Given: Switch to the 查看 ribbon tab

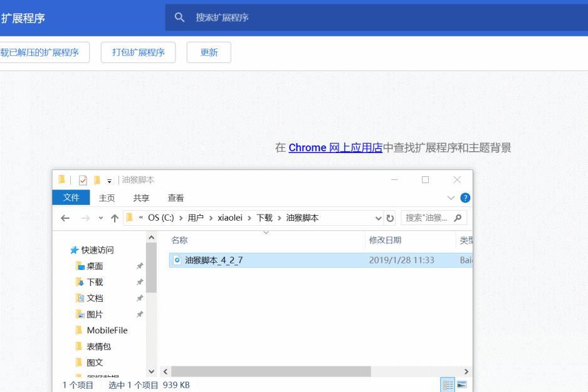Looking at the screenshot, I should point(176,198).
